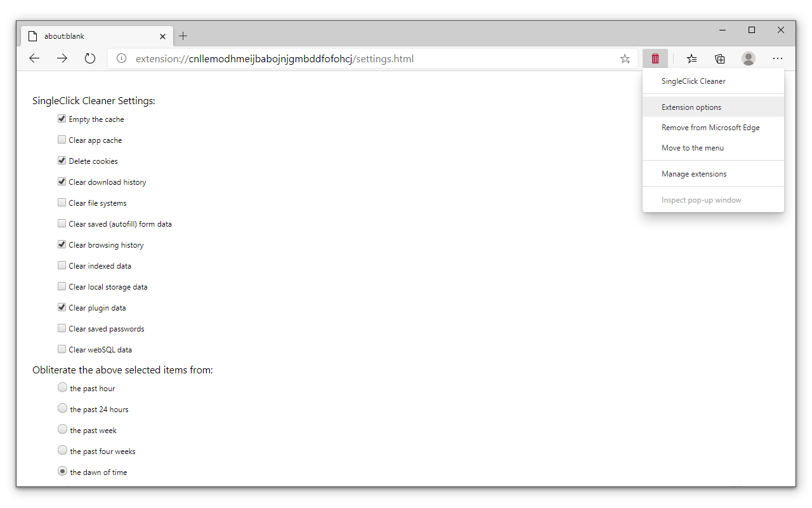Add the page to favorites using the star
Viewport: 812px width, 508px height.
pyautogui.click(x=625, y=58)
